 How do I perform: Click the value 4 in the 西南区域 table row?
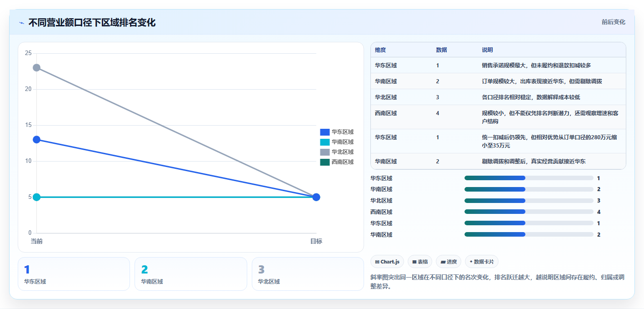coord(438,113)
